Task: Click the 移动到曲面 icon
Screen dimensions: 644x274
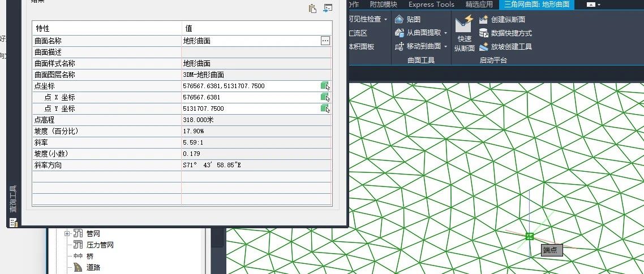Action: pyautogui.click(x=399, y=46)
